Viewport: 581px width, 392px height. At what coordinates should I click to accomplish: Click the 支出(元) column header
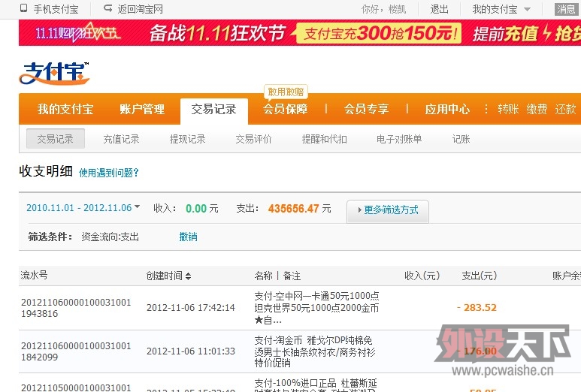click(480, 276)
